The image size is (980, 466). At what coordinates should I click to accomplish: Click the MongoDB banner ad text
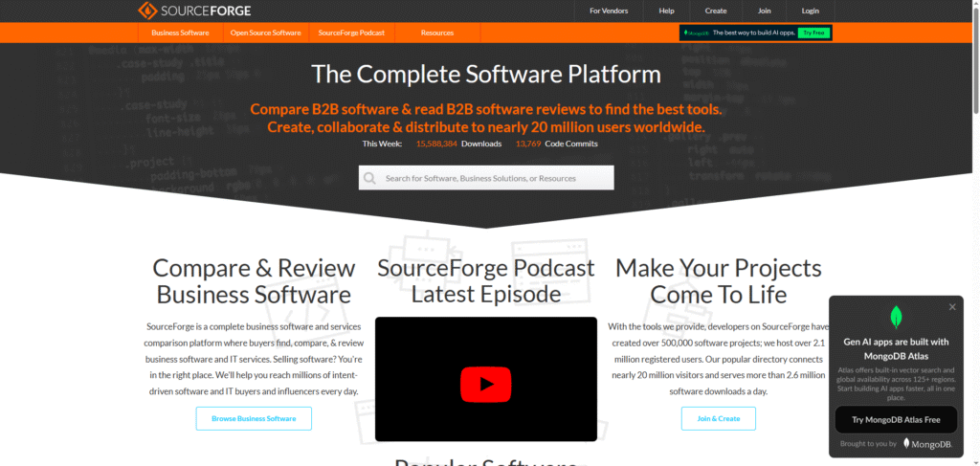754,33
